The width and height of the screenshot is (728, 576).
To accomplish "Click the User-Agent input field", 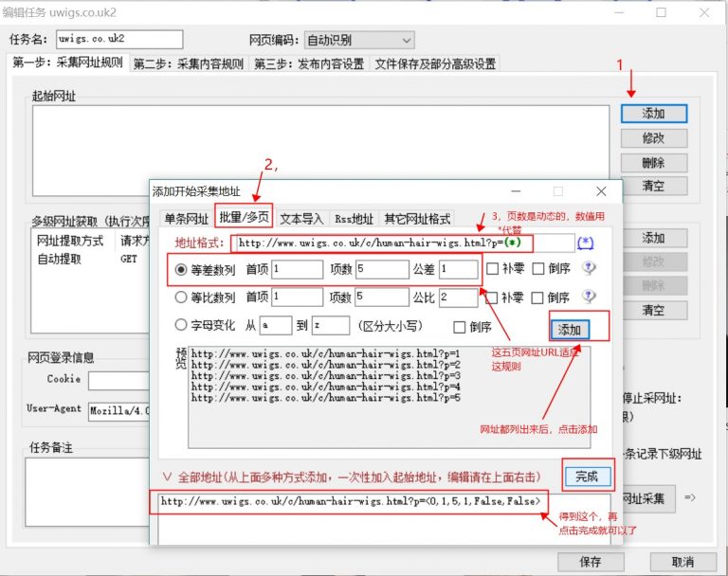I will 119,412.
